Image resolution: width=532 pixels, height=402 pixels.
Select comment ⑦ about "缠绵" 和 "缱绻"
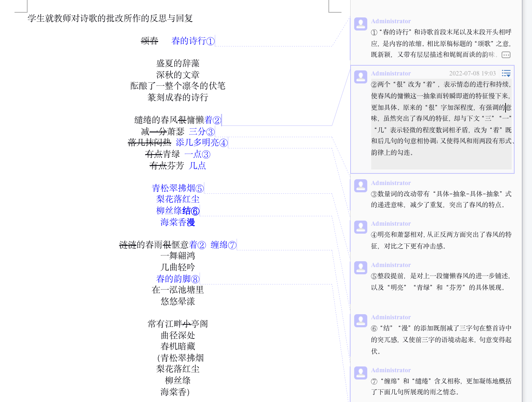pos(441,386)
